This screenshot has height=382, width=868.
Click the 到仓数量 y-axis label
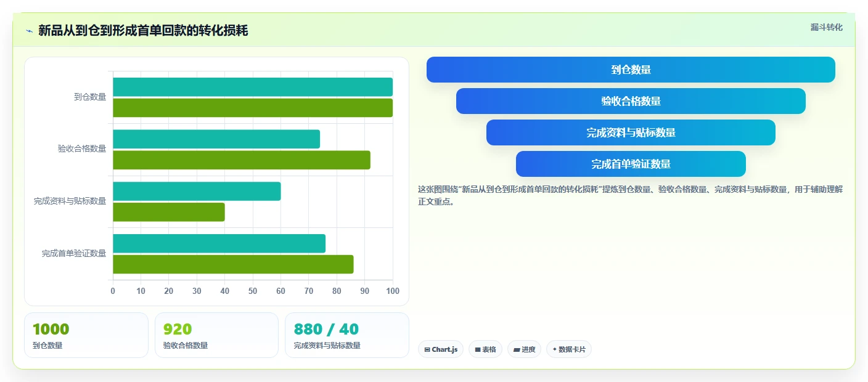point(90,97)
